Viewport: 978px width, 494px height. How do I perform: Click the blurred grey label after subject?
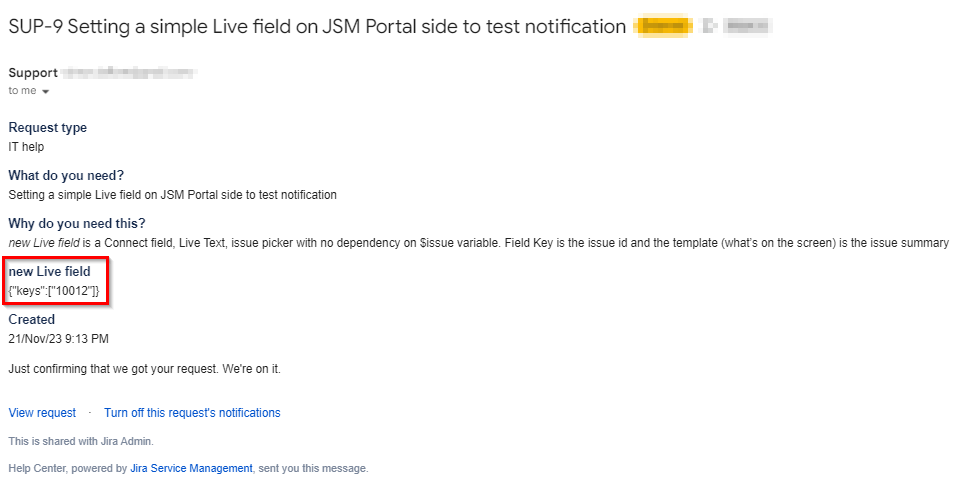[x=751, y=27]
